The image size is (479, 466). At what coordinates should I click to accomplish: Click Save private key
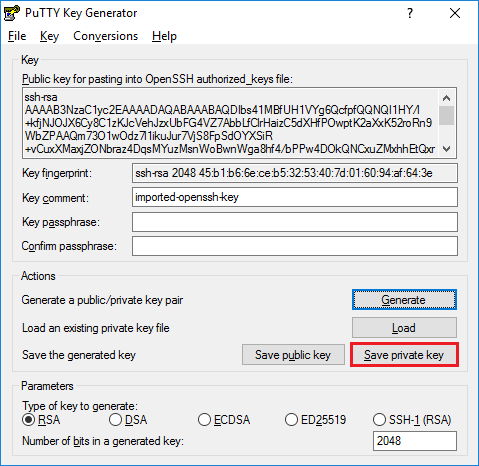(404, 355)
